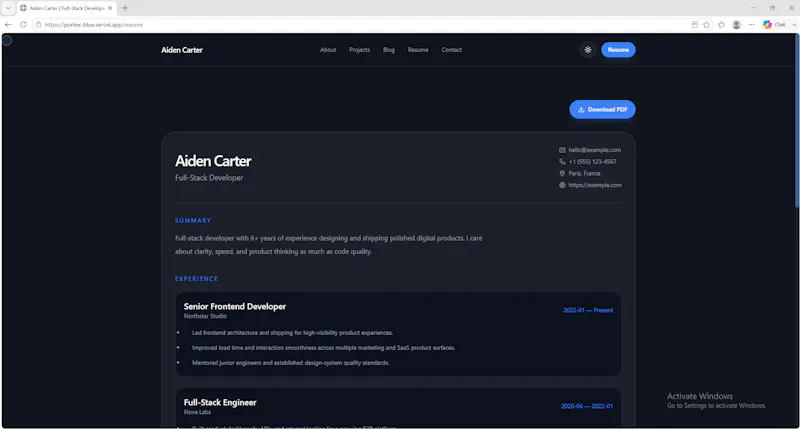
Task: Click the site info icon in address bar
Action: [38, 24]
